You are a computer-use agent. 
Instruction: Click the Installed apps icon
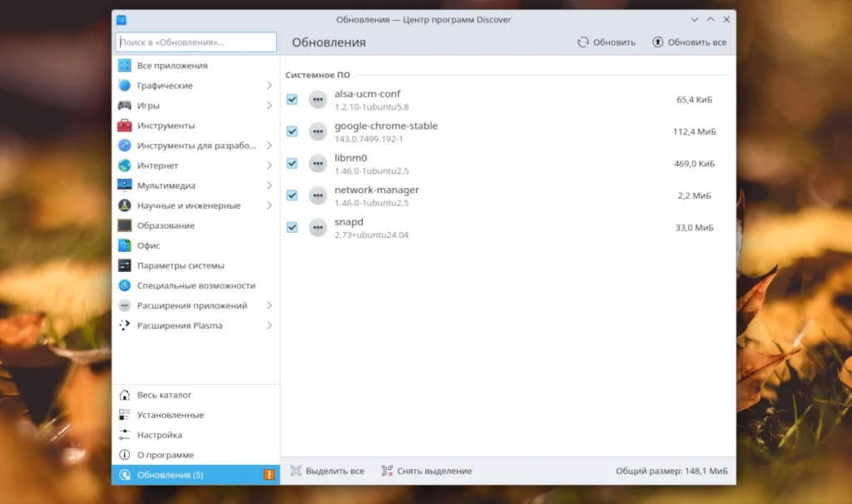[125, 415]
